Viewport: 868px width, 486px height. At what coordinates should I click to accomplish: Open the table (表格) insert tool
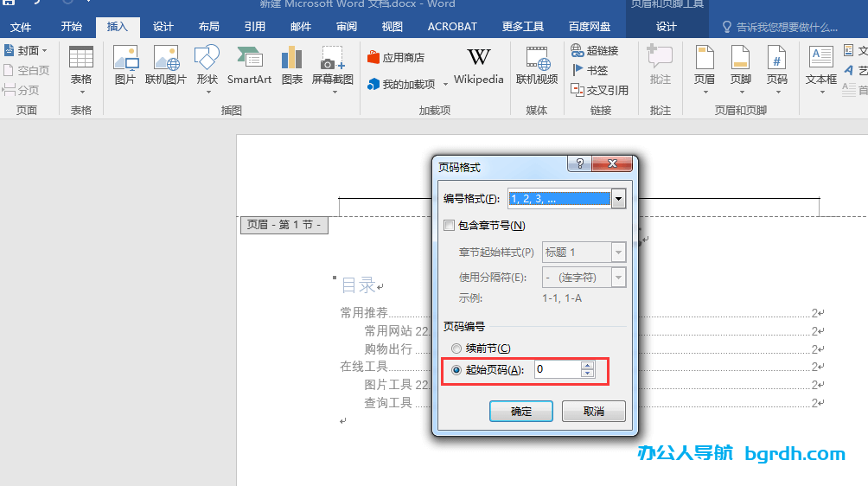80,70
